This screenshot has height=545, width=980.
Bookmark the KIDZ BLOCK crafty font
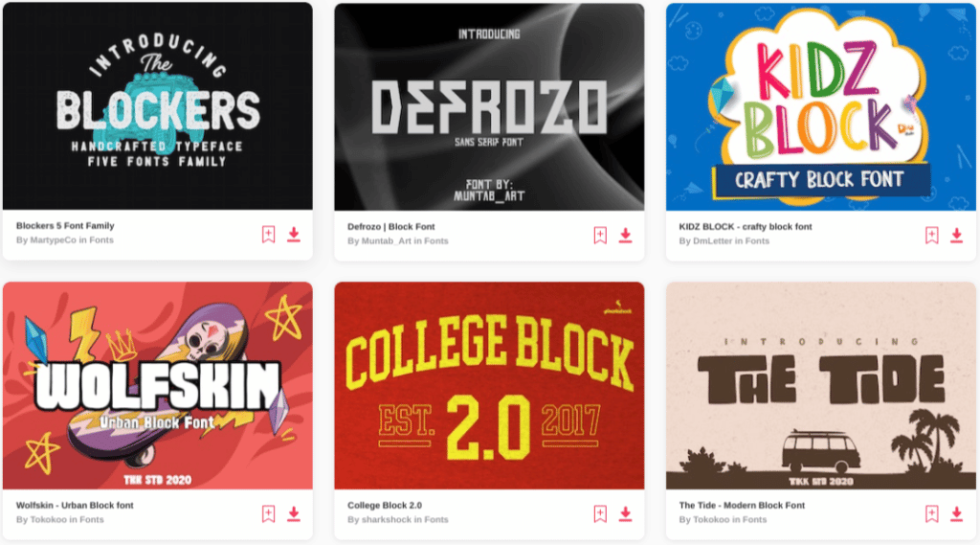point(932,236)
